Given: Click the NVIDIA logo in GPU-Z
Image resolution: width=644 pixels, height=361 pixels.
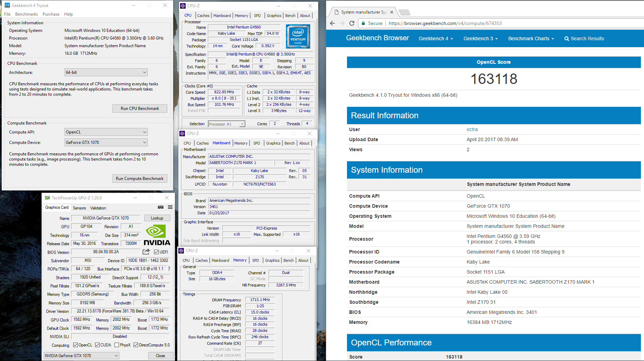Looking at the screenshot, I should [157, 235].
